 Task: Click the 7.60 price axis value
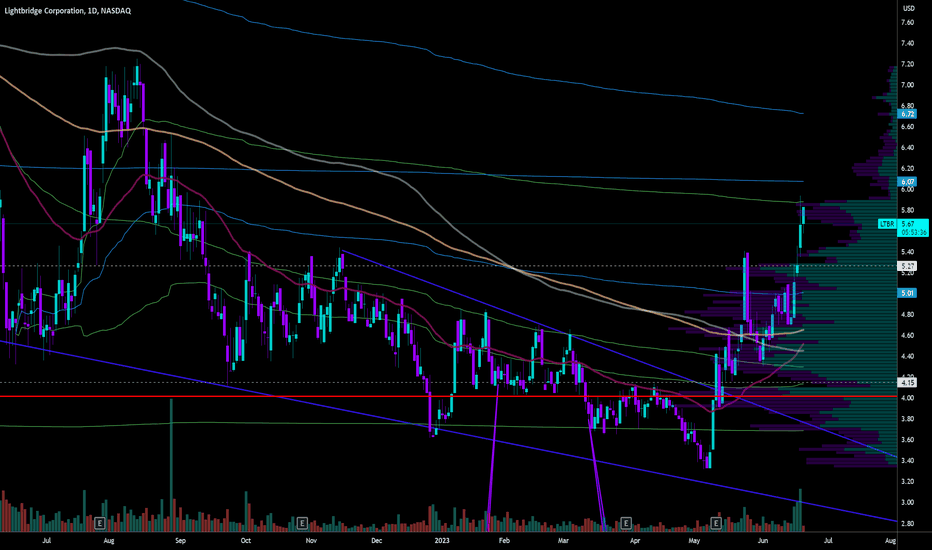908,23
